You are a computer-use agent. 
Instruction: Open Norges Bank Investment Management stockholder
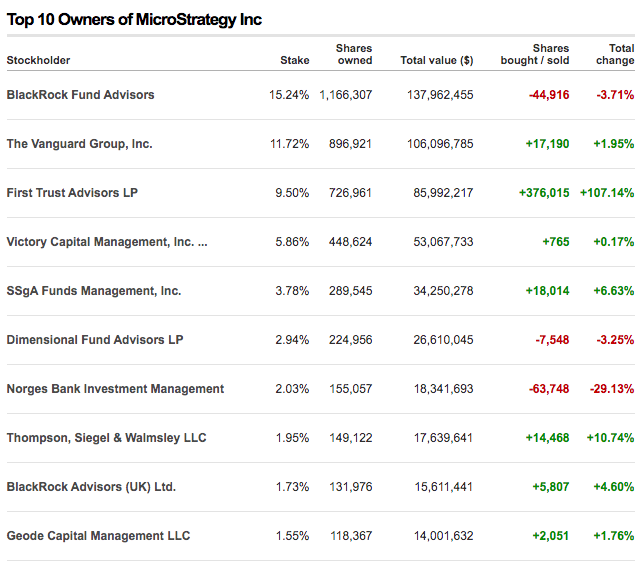point(115,389)
